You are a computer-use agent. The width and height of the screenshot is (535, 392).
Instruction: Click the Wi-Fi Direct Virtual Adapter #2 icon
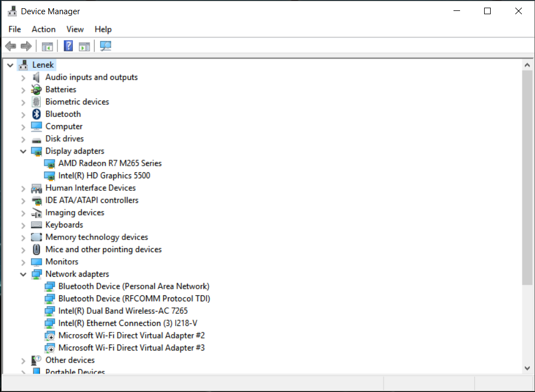click(49, 336)
